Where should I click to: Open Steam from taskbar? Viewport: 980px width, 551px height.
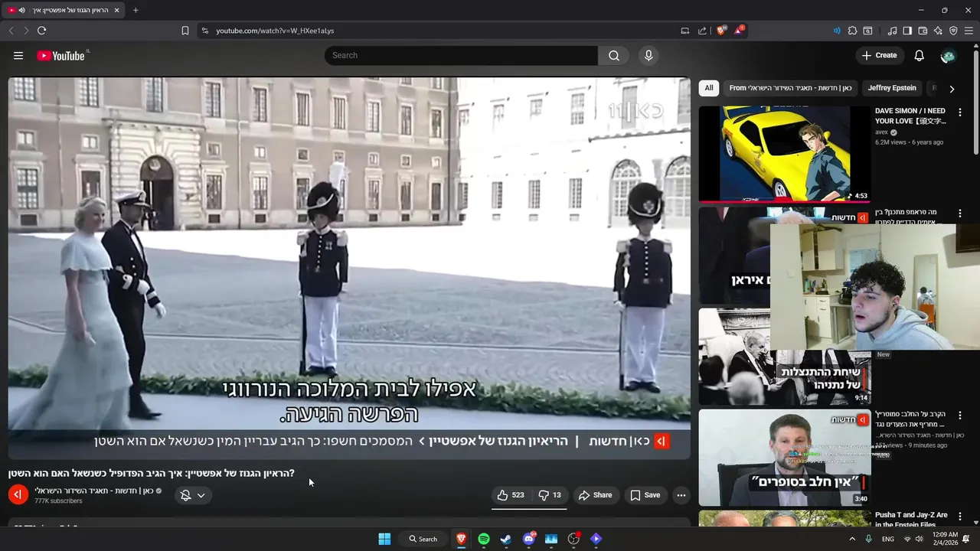coord(506,539)
